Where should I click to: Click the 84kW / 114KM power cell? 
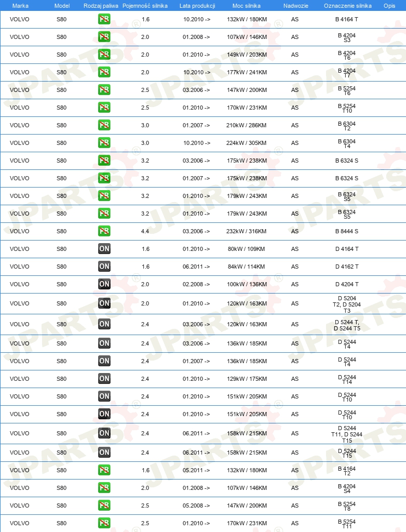click(246, 267)
